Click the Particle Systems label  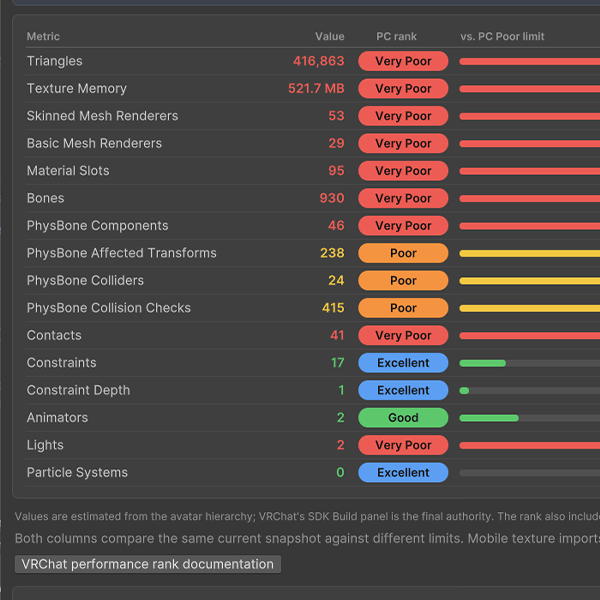click(x=77, y=473)
